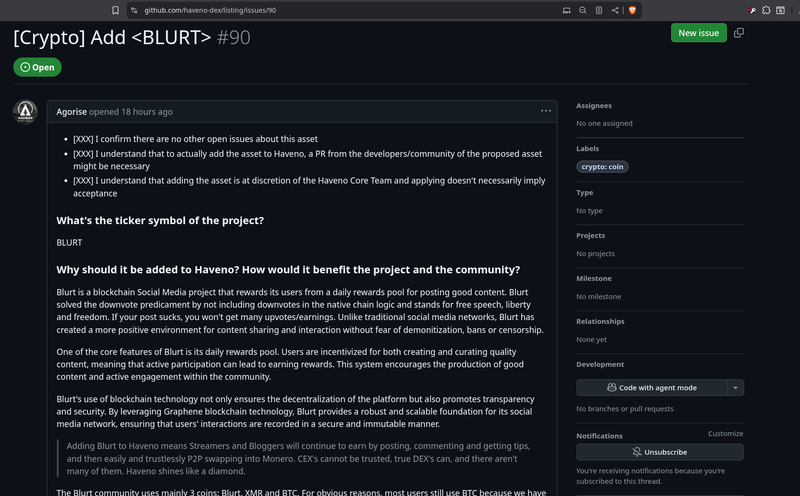
Task: Click the green Open status badge
Action: [x=37, y=67]
